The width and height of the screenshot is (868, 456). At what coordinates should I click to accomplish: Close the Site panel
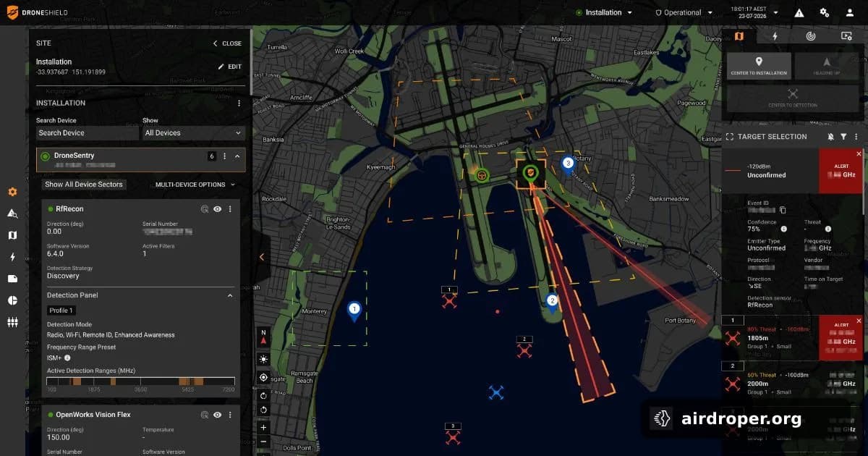pos(227,43)
